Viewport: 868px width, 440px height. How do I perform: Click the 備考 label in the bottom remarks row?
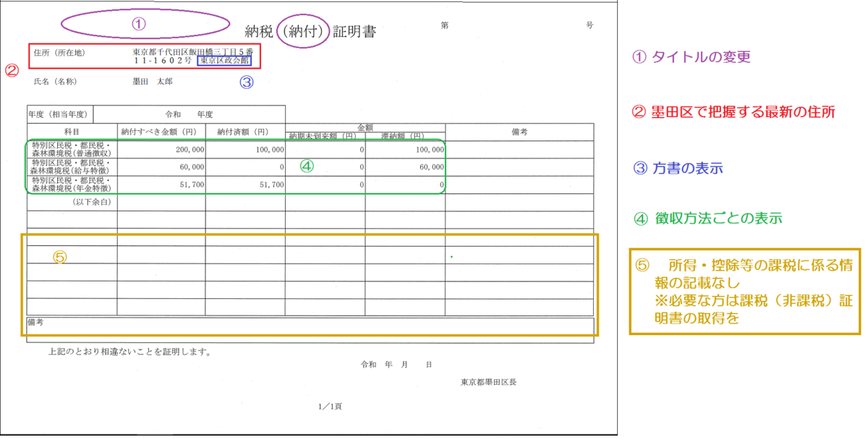tap(36, 322)
